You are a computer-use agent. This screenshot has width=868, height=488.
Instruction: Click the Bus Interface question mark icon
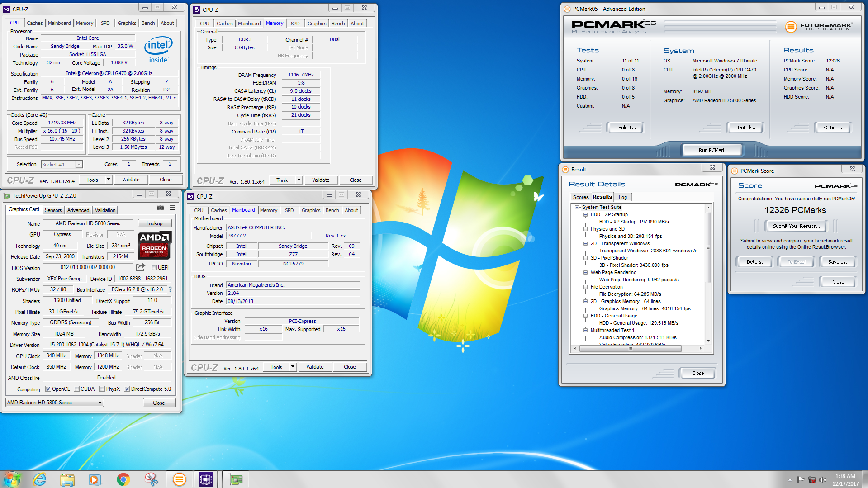coord(170,289)
